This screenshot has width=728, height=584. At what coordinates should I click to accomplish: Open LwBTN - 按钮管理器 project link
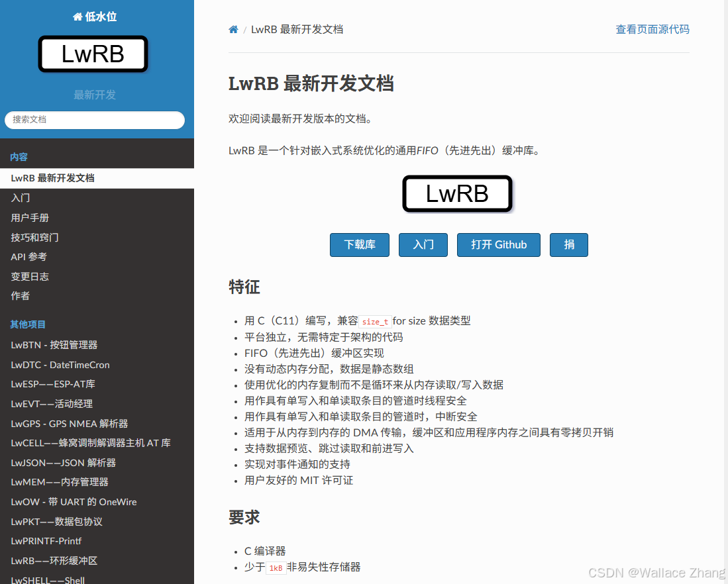click(97, 345)
